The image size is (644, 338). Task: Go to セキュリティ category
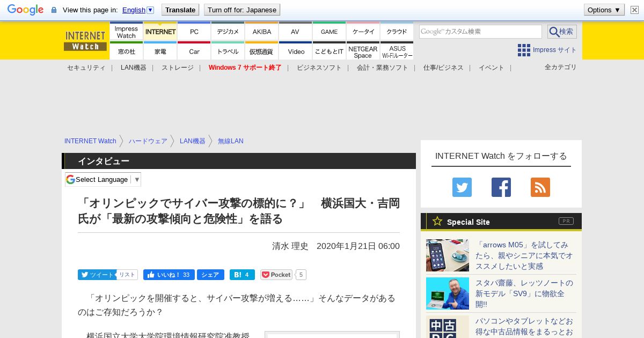click(86, 68)
